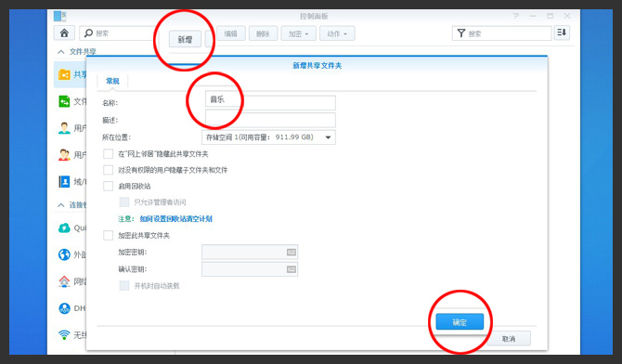The height and width of the screenshot is (364, 622).
Task: Click the 删除 button
Action: point(263,33)
